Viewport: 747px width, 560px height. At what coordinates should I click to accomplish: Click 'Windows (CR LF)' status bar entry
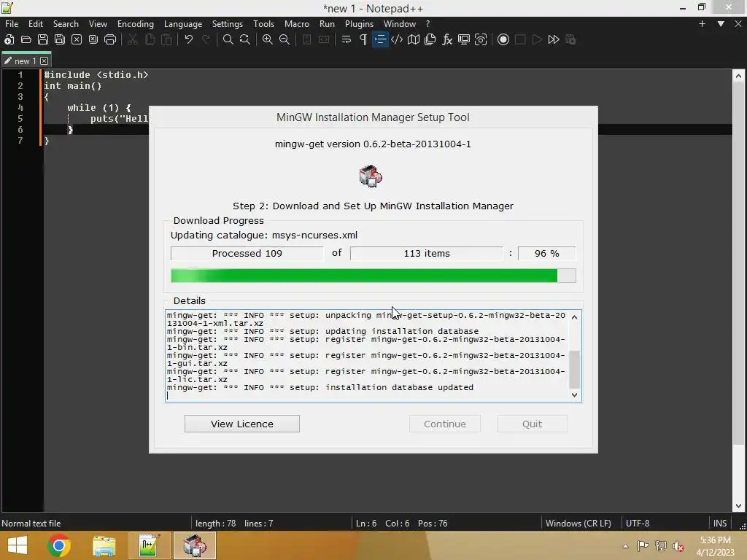click(x=578, y=524)
